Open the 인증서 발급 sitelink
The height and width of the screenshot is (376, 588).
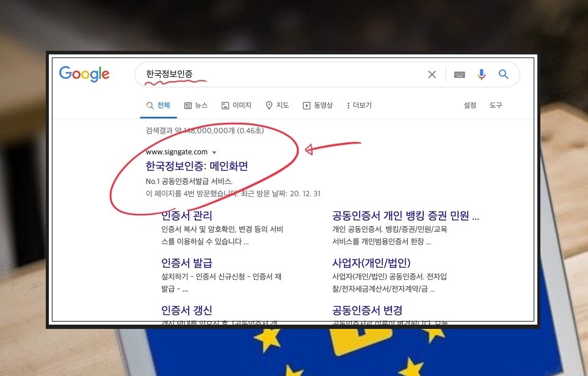(x=187, y=263)
